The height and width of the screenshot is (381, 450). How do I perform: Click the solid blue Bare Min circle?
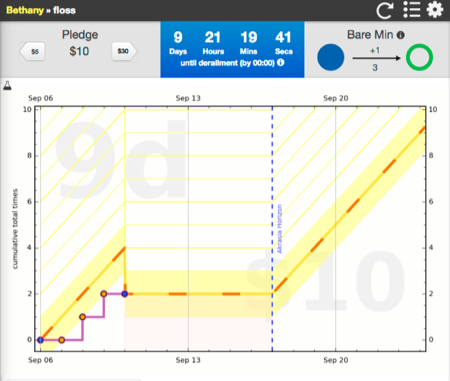[331, 57]
